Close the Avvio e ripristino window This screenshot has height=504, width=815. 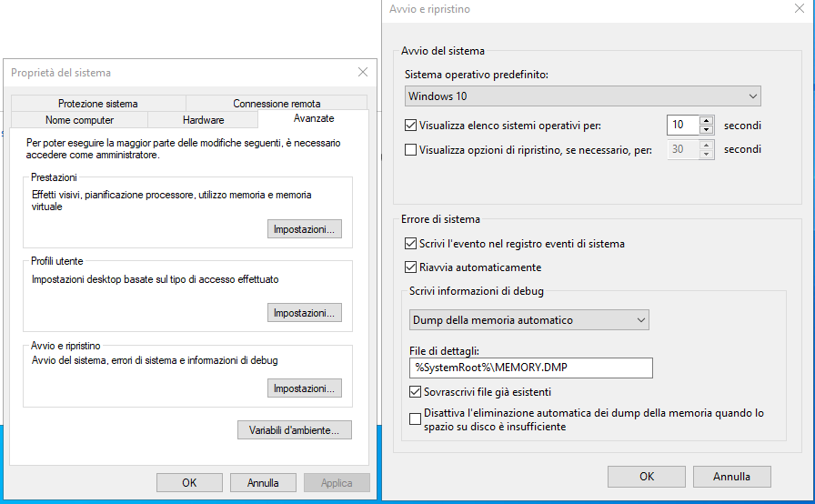798,8
